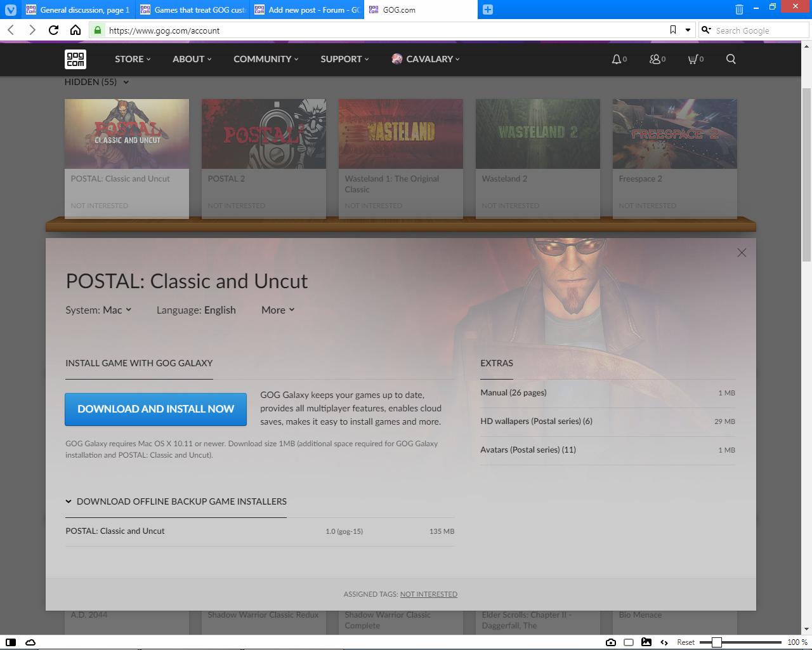812x650 pixels.
Task: Download HD wallpapers (Postal series) extra
Action: tap(608, 421)
